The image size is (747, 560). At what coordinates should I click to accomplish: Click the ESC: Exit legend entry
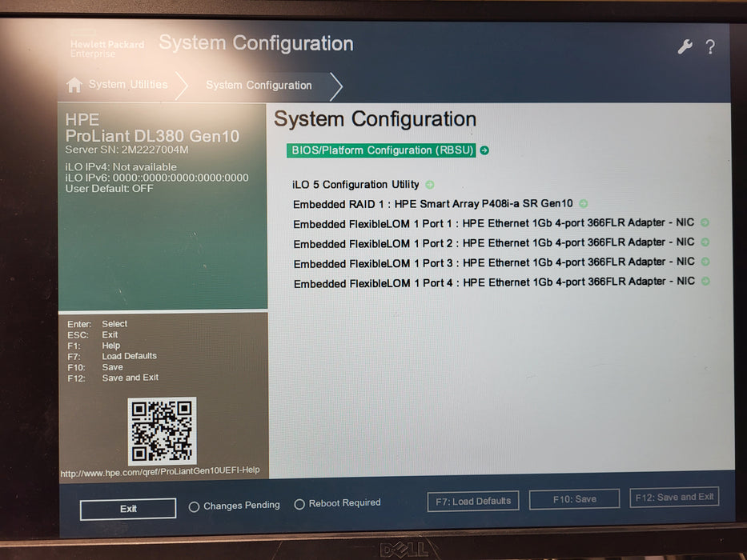point(92,334)
